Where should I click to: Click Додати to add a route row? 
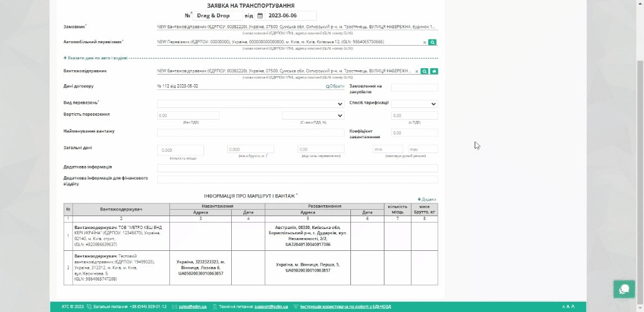427,199
